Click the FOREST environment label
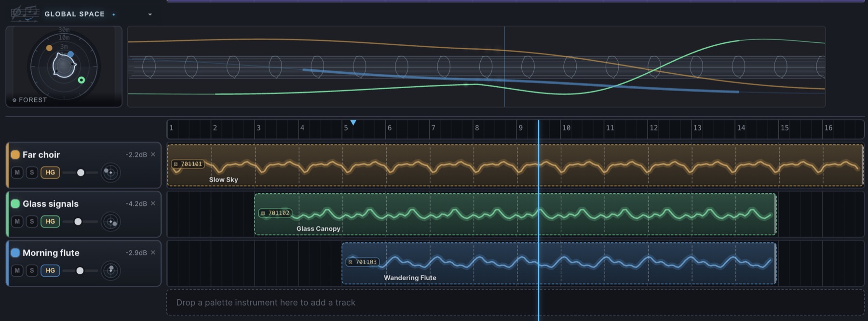The height and width of the screenshot is (321, 868). pyautogui.click(x=30, y=100)
